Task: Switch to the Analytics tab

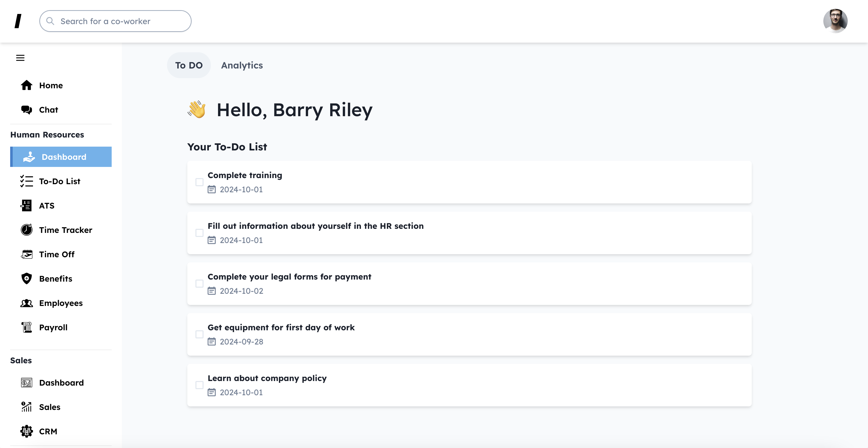Action: 242,65
